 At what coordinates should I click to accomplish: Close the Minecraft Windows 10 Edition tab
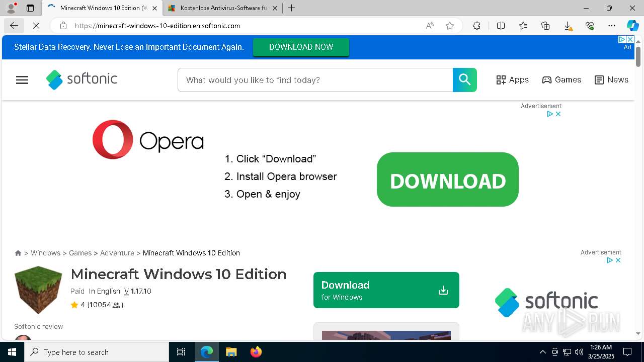[x=154, y=8]
